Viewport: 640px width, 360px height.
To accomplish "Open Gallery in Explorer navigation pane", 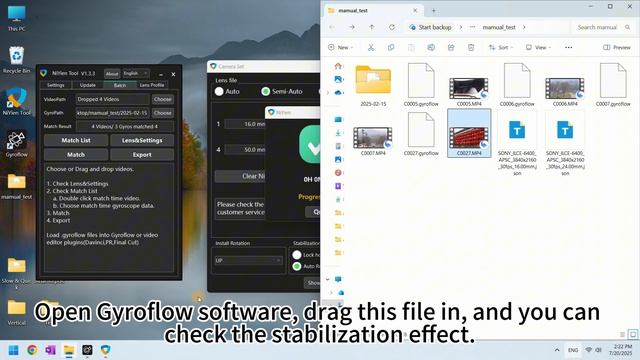I will point(338,79).
